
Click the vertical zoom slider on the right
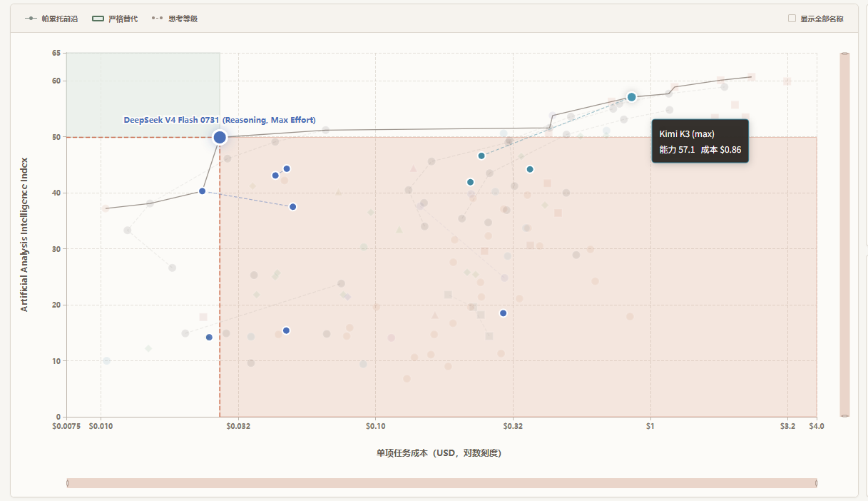tap(844, 234)
